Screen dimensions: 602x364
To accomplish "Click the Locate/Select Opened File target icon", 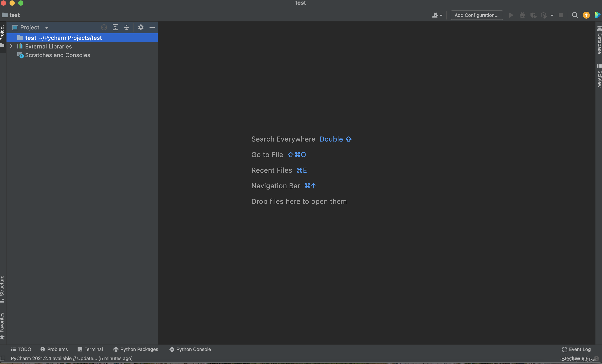I will point(104,27).
